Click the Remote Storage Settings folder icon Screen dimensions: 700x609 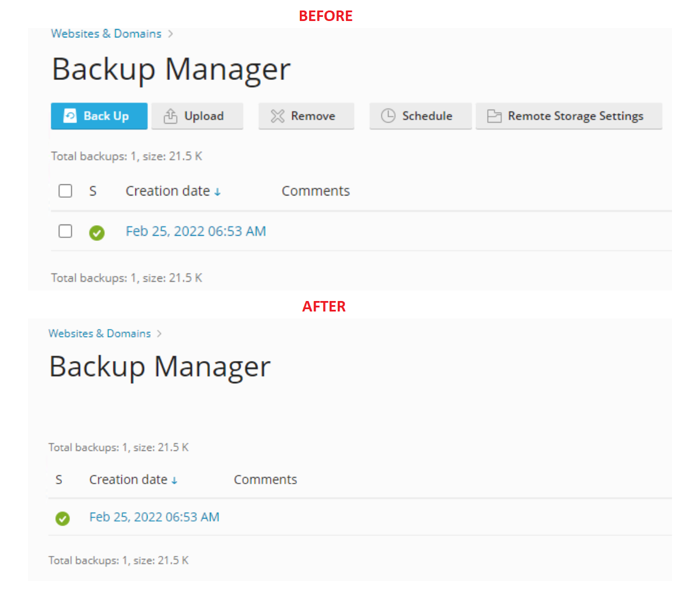click(x=494, y=116)
